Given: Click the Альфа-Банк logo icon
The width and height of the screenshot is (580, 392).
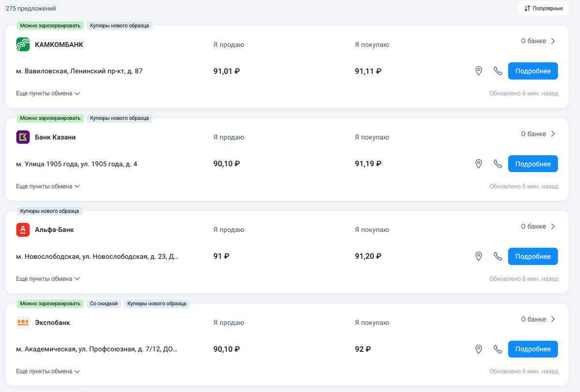Looking at the screenshot, I should point(23,230).
